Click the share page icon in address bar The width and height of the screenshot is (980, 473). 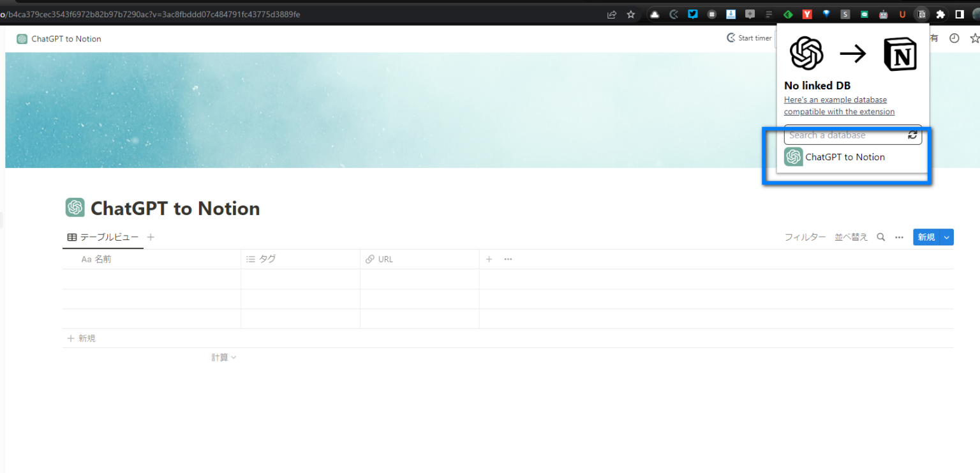(612, 14)
